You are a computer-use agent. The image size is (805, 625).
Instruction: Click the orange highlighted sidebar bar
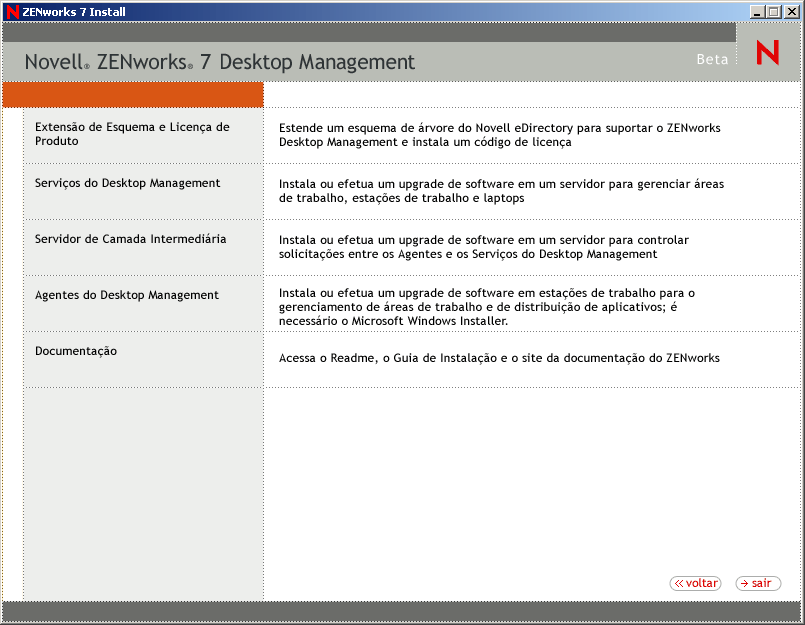131,93
